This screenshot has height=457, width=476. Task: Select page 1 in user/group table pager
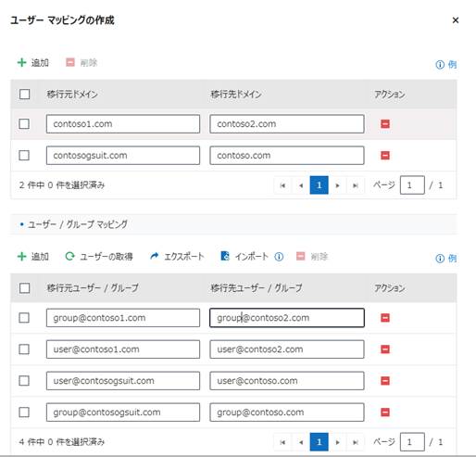[319, 442]
